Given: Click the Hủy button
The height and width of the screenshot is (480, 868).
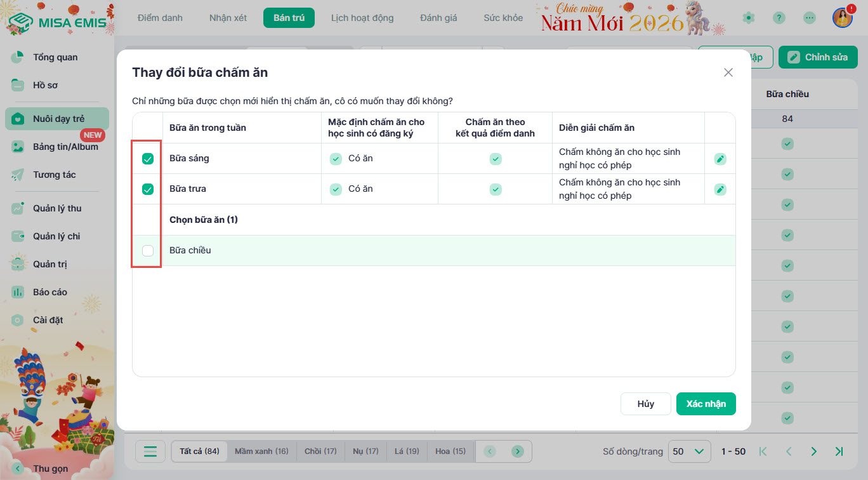Looking at the screenshot, I should coord(645,404).
